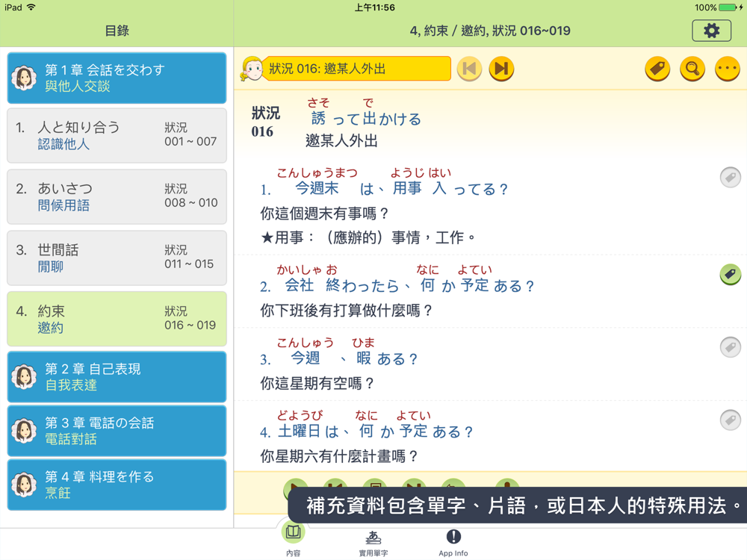This screenshot has height=560, width=747.
Task: Open settings with the gear icon
Action: click(711, 31)
